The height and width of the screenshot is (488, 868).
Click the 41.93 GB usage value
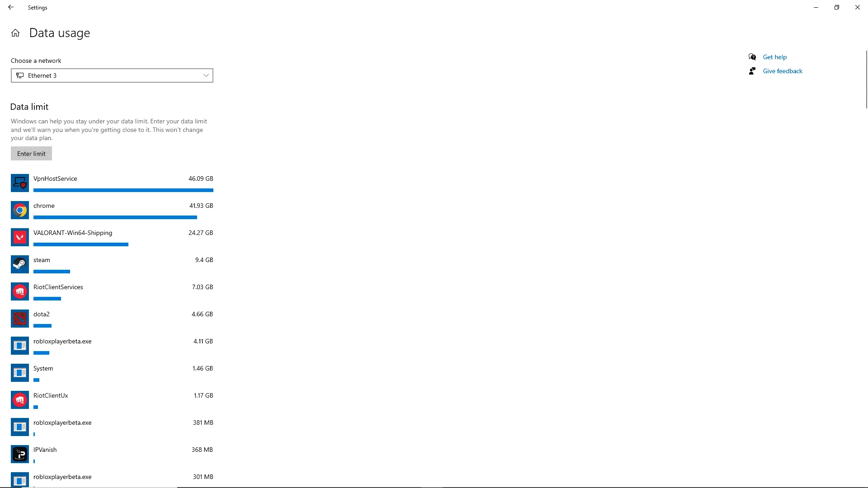point(201,206)
